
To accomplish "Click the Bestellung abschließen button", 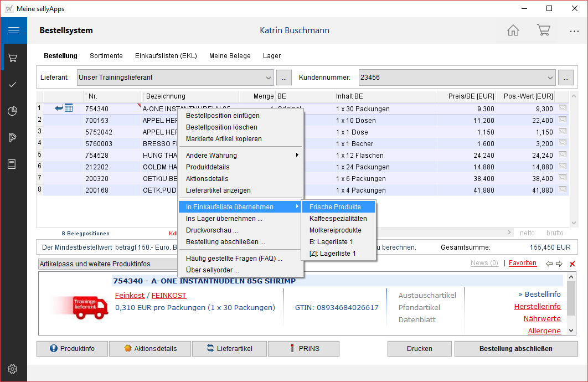I will pos(515,349).
